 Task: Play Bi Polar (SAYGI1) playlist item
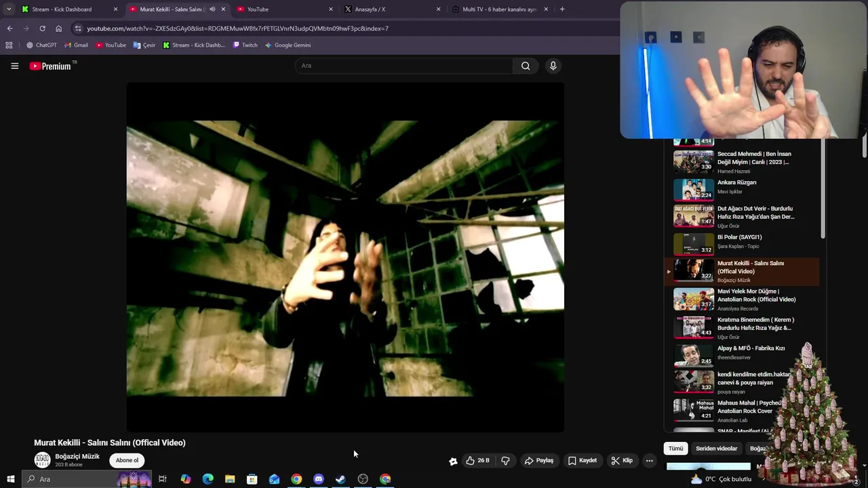(743, 244)
